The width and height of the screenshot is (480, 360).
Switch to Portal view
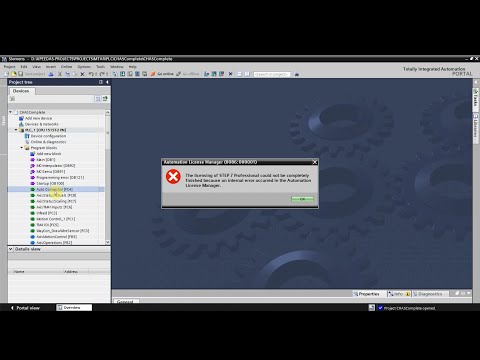pos(25,308)
